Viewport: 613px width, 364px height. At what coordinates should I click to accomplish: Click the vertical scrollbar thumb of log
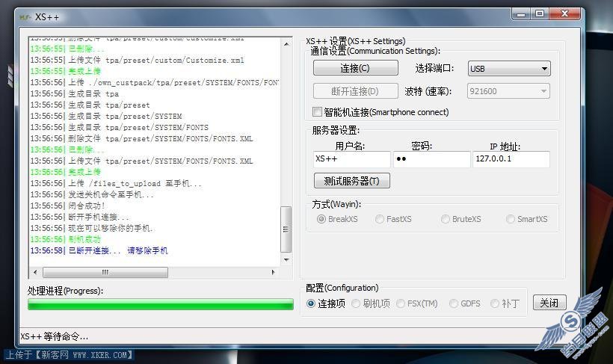click(286, 229)
